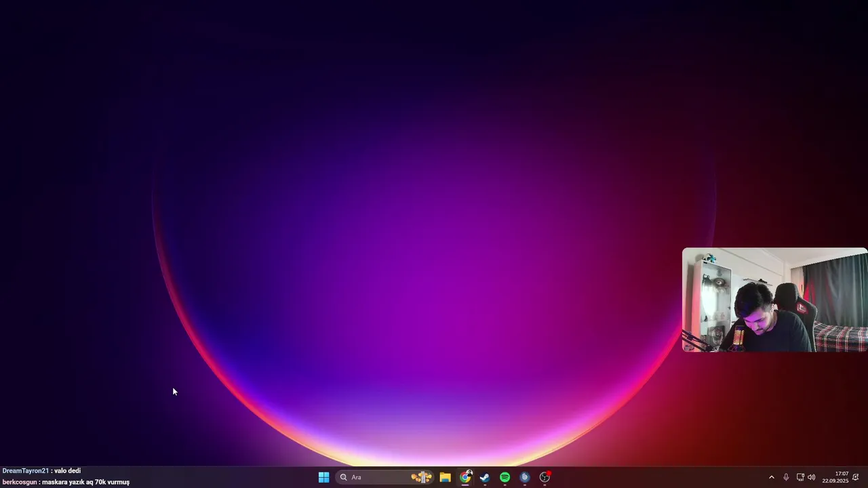Screen dimensions: 868x488
Task: Open the volume tray icon
Action: coord(812,477)
